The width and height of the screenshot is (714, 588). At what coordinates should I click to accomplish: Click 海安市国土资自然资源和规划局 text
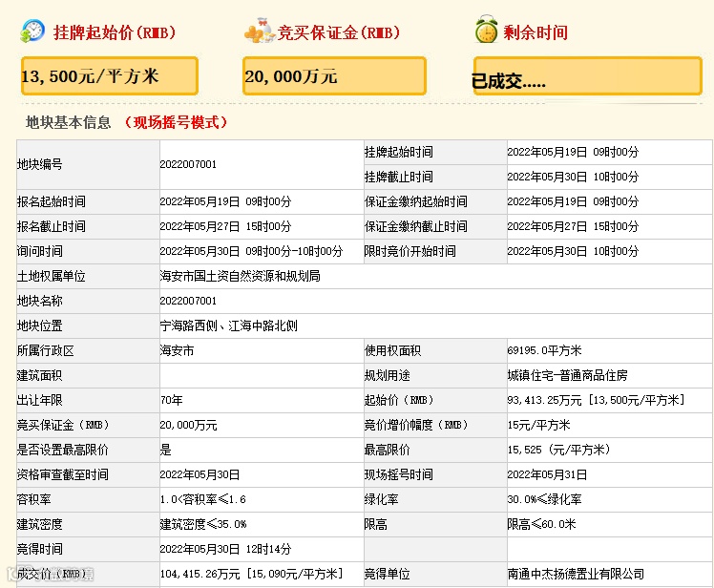click(240, 276)
